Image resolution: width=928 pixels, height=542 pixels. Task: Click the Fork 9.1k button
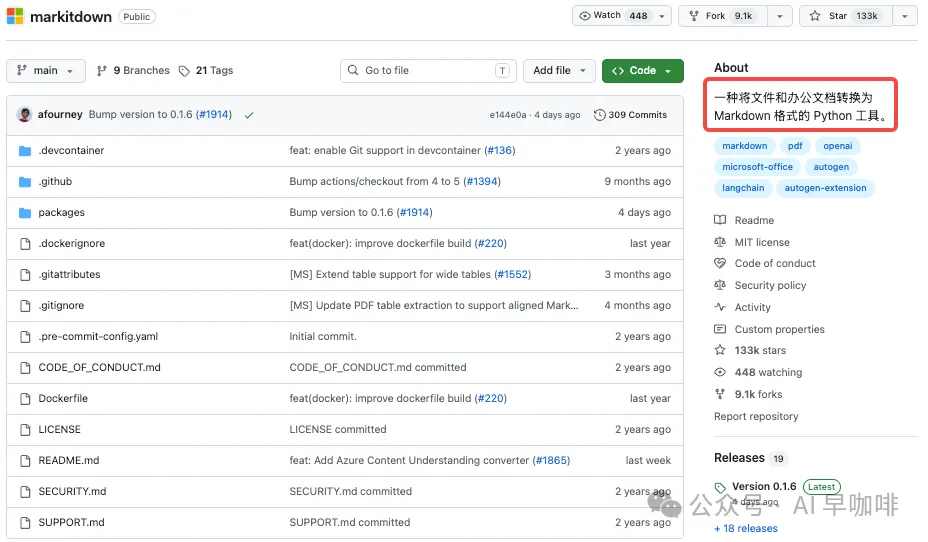pyautogui.click(x=723, y=16)
